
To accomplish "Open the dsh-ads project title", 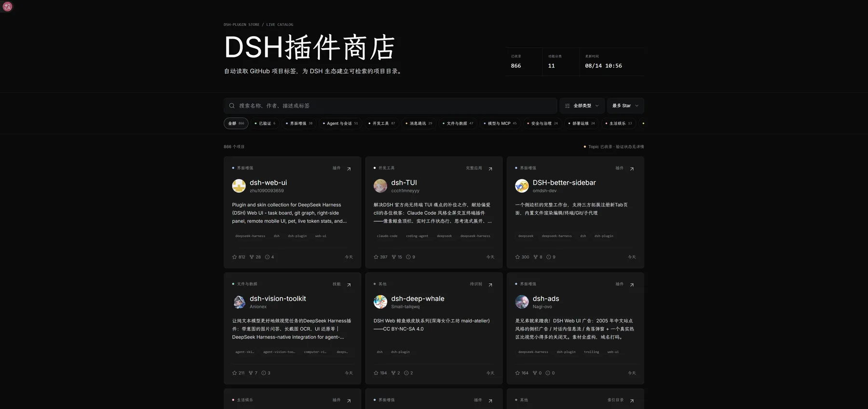I will 546,299.
